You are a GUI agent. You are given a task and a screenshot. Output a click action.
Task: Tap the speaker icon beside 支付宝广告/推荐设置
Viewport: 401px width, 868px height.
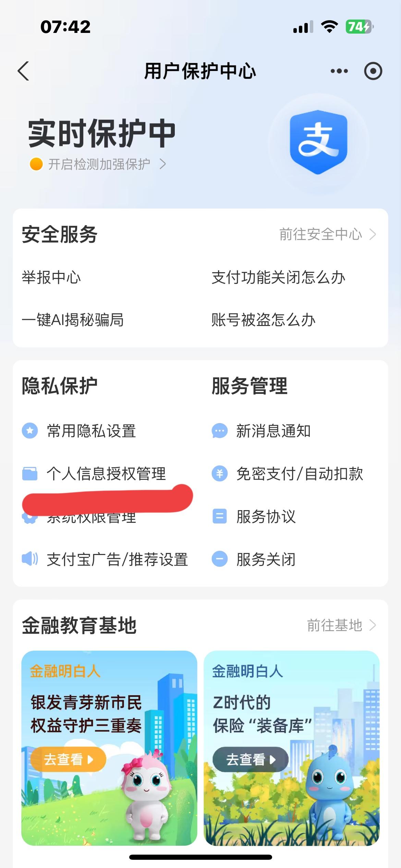30,559
